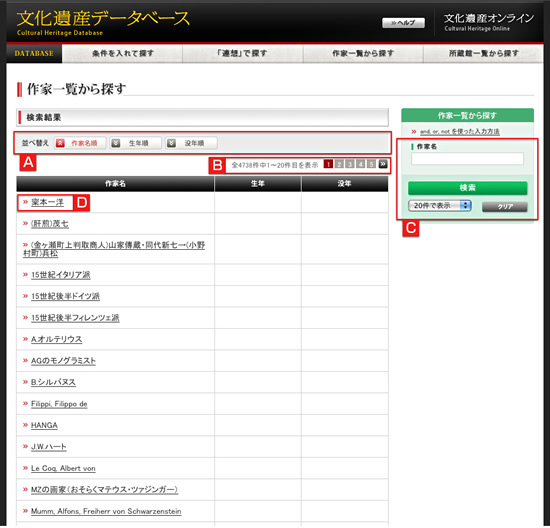Click the 生年順 sort icon

[x=115, y=143]
